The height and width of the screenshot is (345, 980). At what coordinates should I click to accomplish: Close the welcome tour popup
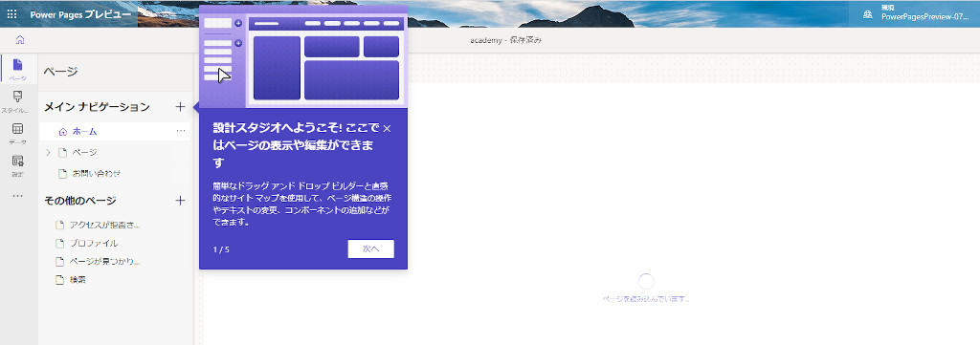(x=387, y=128)
